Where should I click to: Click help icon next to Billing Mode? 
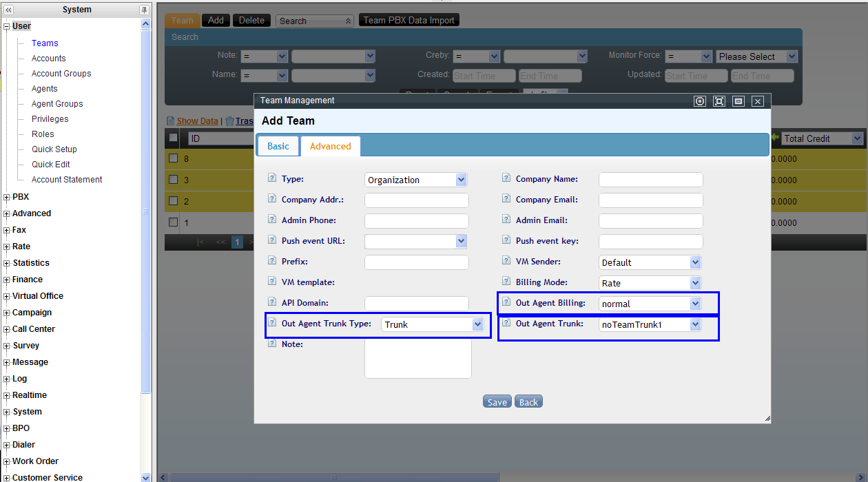(x=506, y=282)
